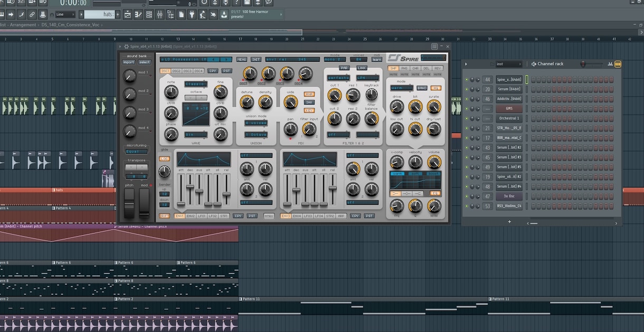Image resolution: width=644 pixels, height=332 pixels.
Task: Click the link chain icon in toolbar
Action: [x=33, y=14]
